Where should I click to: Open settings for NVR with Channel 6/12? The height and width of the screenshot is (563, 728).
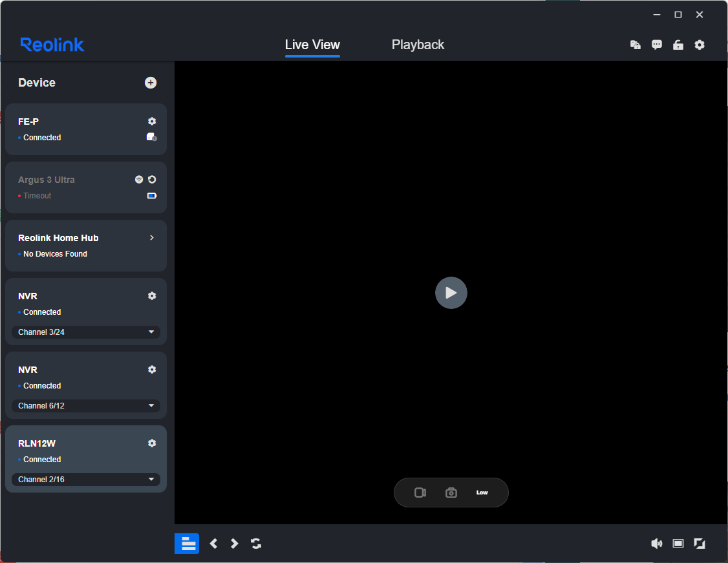tap(152, 370)
